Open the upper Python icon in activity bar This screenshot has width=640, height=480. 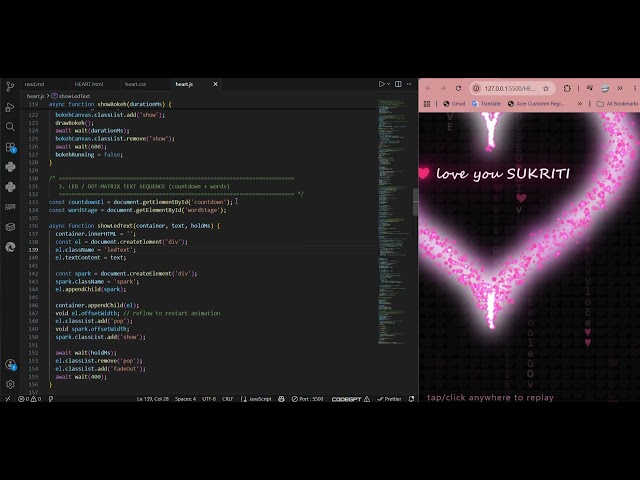tap(10, 167)
